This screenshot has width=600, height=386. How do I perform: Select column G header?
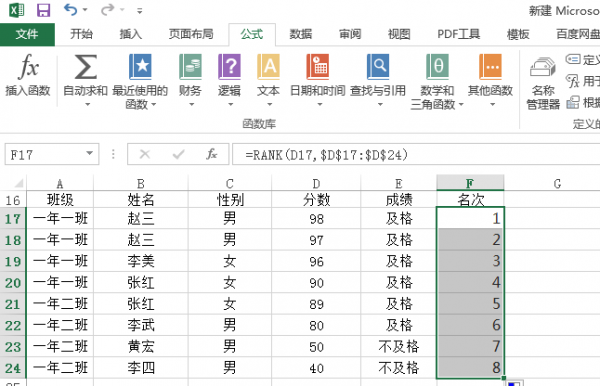click(557, 184)
